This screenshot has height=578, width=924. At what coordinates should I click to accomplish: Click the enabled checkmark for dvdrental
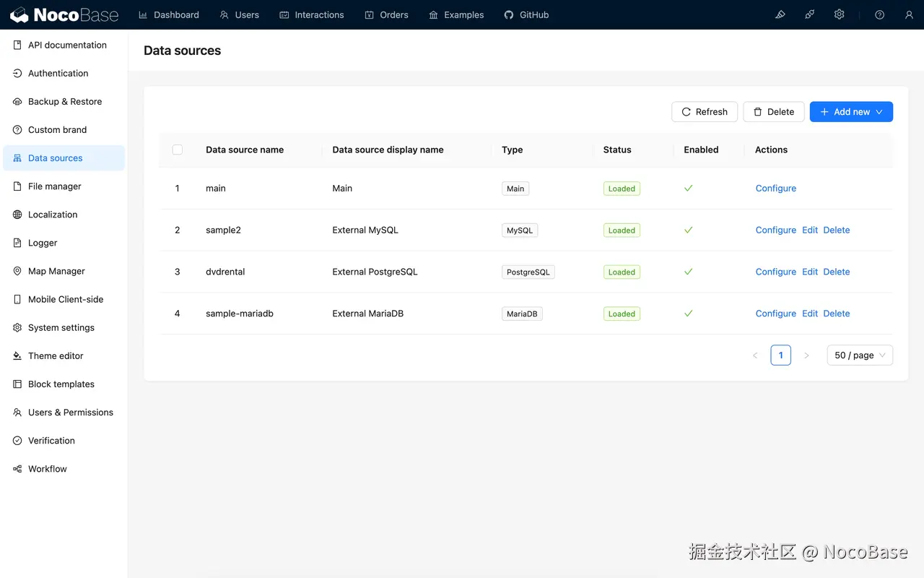688,272
